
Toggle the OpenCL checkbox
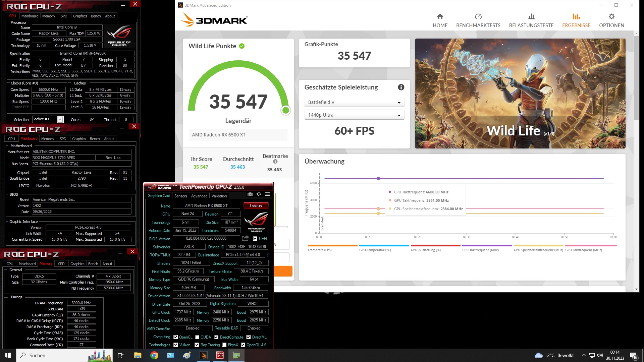175,337
